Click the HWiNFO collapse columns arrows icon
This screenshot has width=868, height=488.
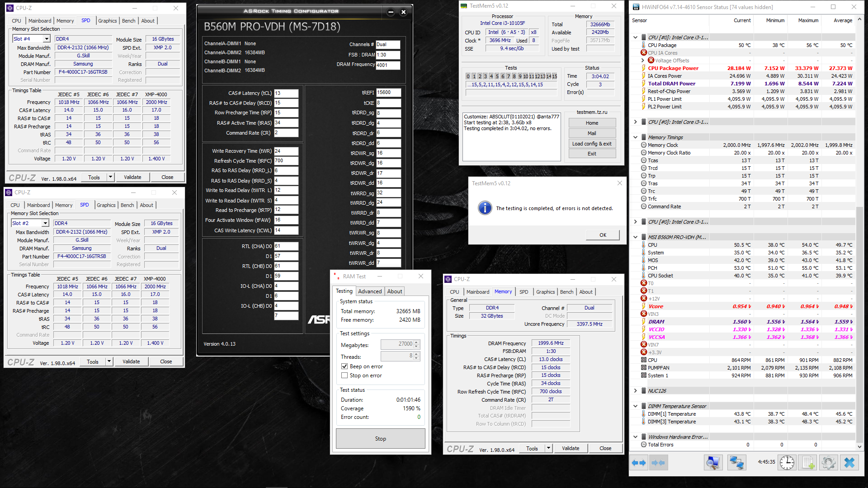(x=659, y=463)
